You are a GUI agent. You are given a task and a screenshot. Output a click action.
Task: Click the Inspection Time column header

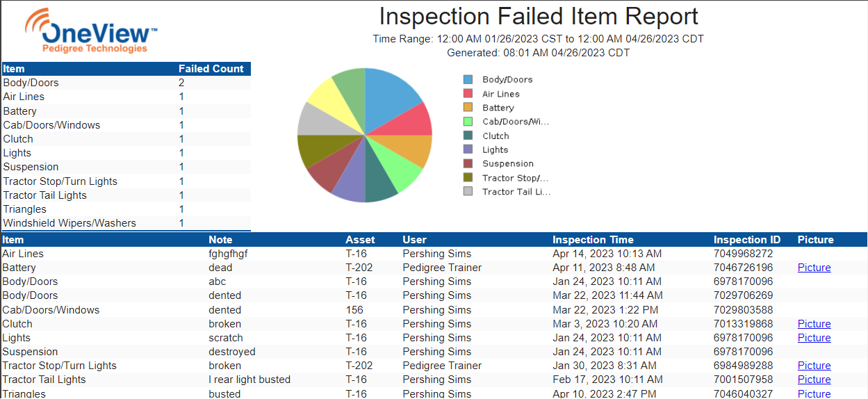pyautogui.click(x=593, y=240)
